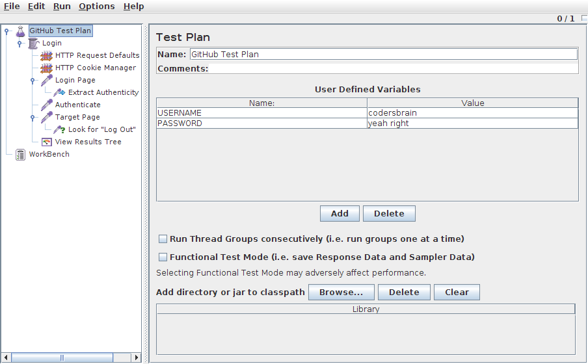
Task: Select the HTTP Cookie Manager icon
Action: coord(46,68)
